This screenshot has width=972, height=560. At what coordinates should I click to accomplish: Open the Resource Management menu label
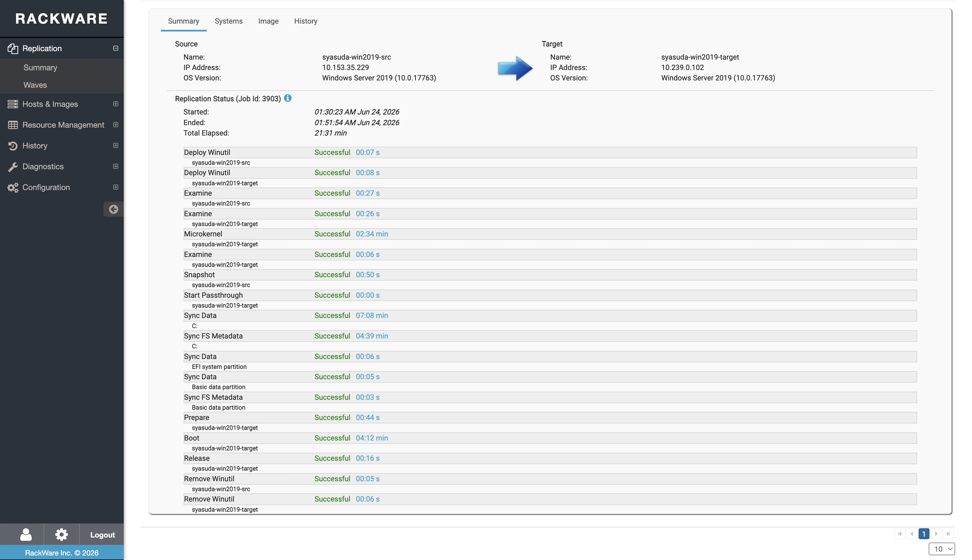coord(63,125)
